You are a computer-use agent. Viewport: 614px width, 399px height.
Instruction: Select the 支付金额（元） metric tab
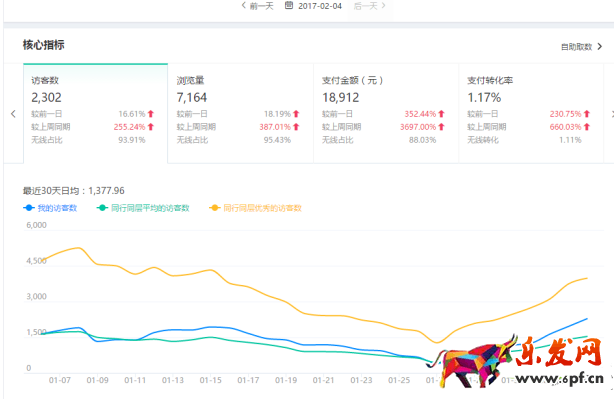click(x=386, y=113)
